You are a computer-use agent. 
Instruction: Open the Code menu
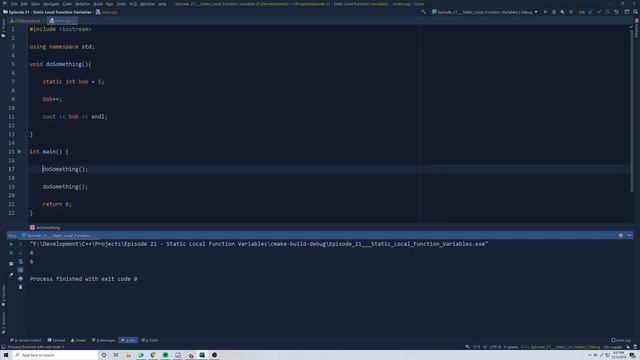67,4
